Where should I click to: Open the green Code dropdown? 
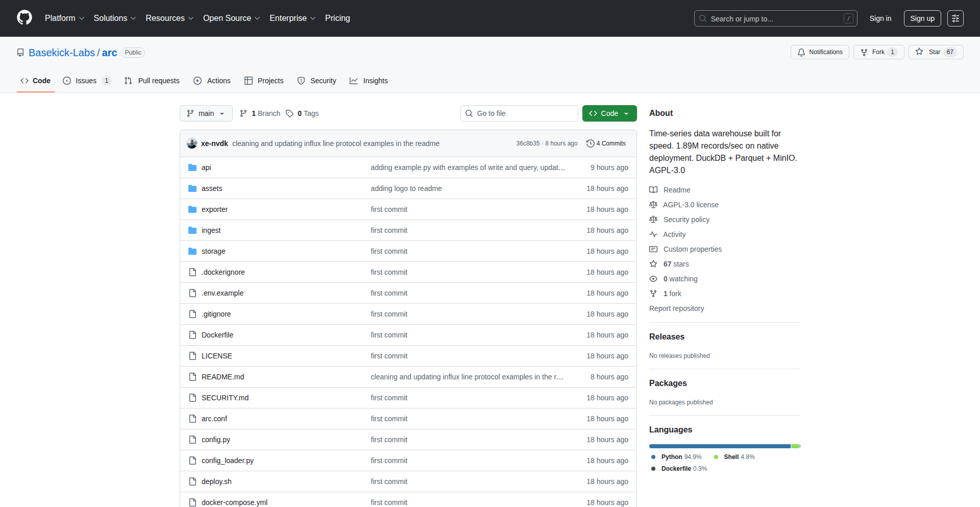[609, 113]
